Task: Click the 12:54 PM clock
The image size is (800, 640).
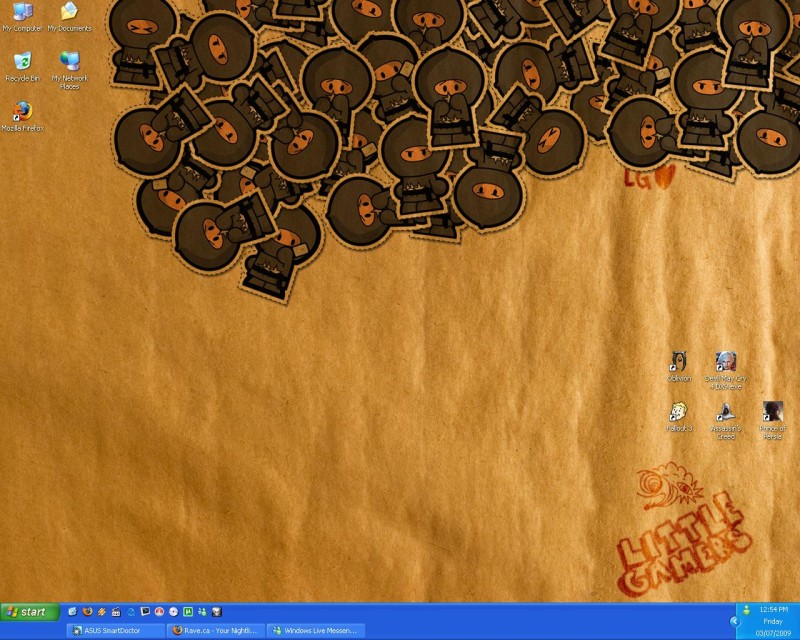Action: tap(773, 609)
